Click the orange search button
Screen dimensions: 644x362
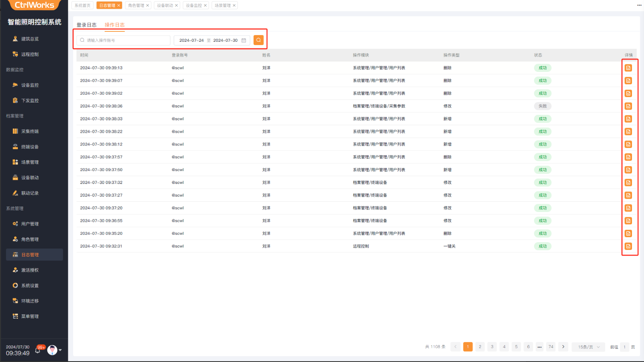click(259, 40)
